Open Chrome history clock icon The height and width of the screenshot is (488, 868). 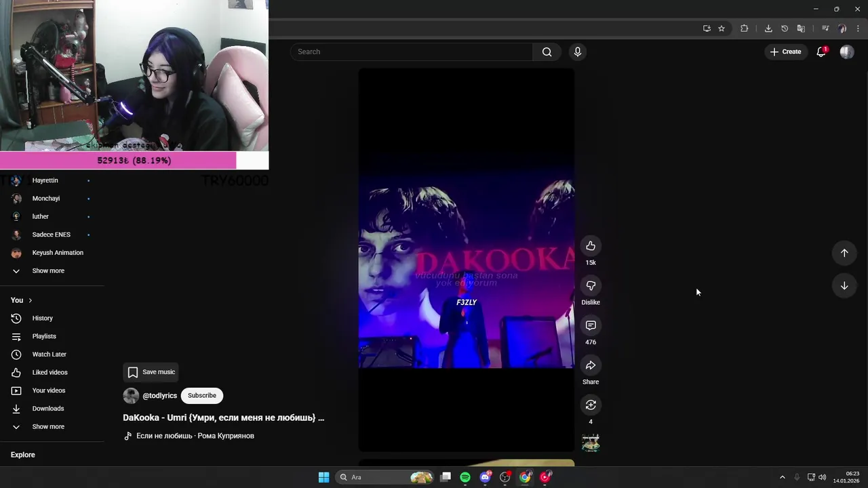[x=785, y=28]
